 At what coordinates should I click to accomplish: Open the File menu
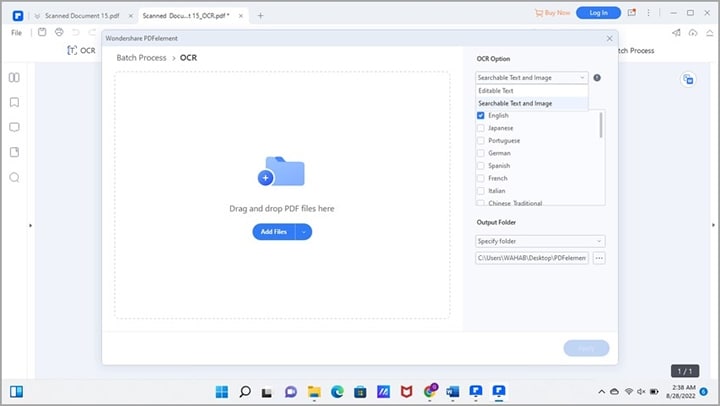pos(17,33)
